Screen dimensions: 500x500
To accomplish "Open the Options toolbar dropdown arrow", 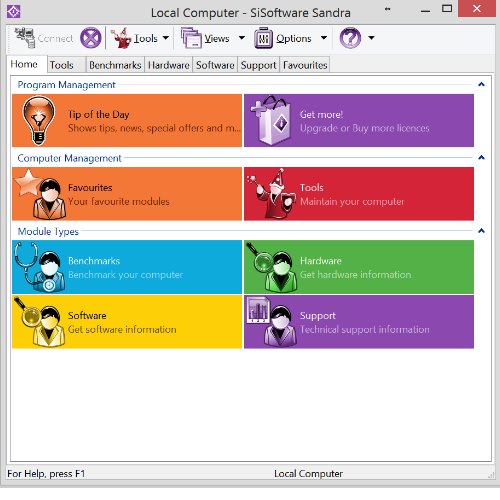I will (x=324, y=38).
